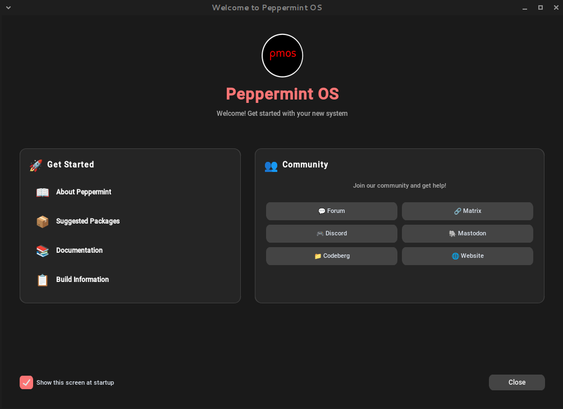Open About Peppermint
563x409 pixels.
[x=84, y=192]
